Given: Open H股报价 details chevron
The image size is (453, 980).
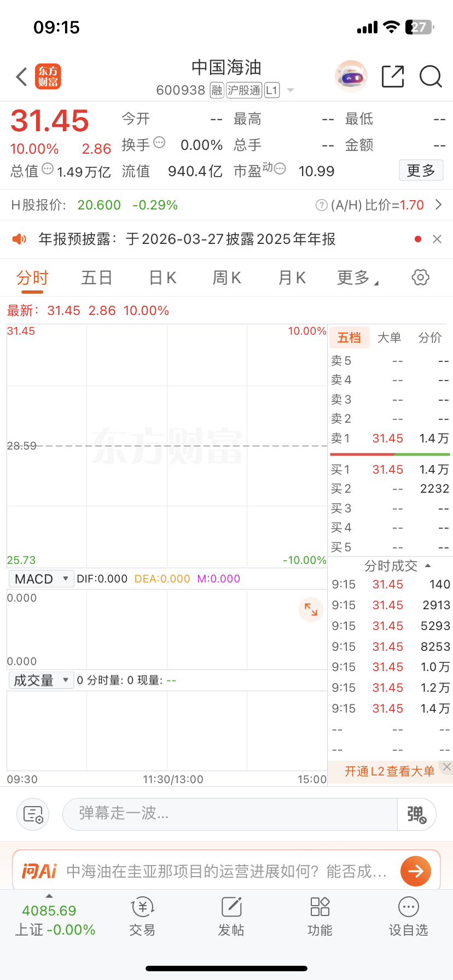Looking at the screenshot, I should 438,205.
